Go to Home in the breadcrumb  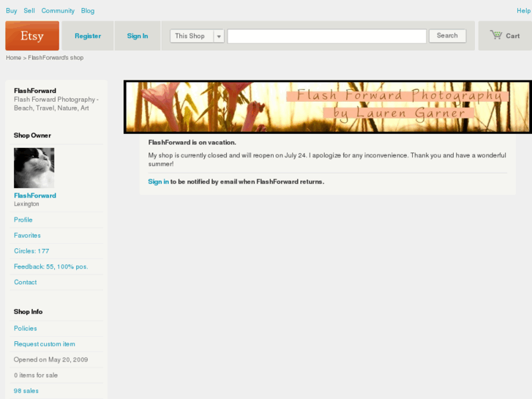click(14, 58)
